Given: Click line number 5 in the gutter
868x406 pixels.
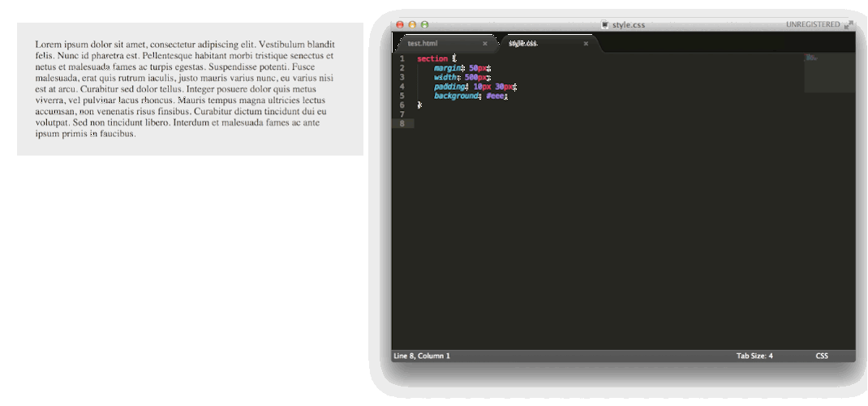Looking at the screenshot, I should pos(402,96).
